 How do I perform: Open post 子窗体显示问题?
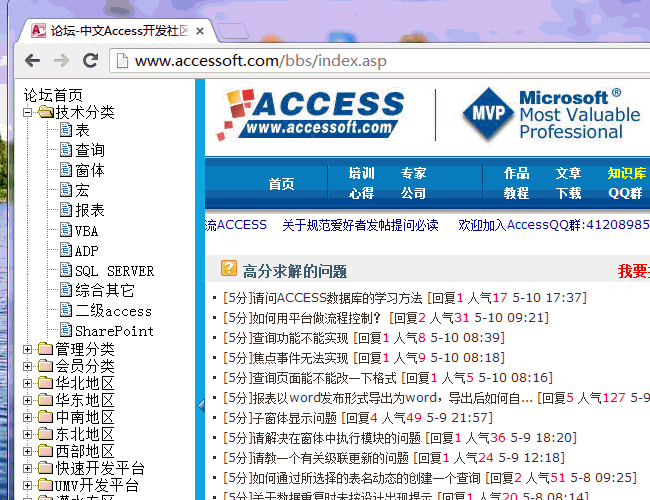(x=294, y=418)
